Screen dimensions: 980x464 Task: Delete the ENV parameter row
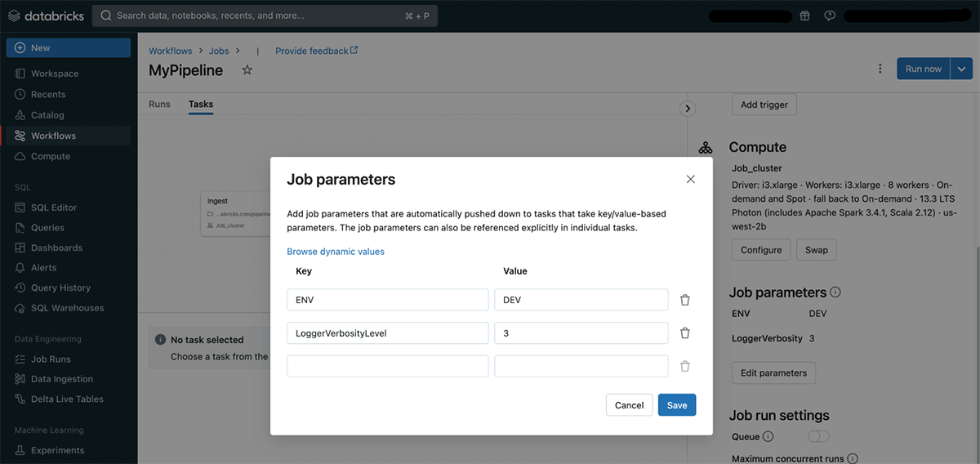click(x=685, y=300)
